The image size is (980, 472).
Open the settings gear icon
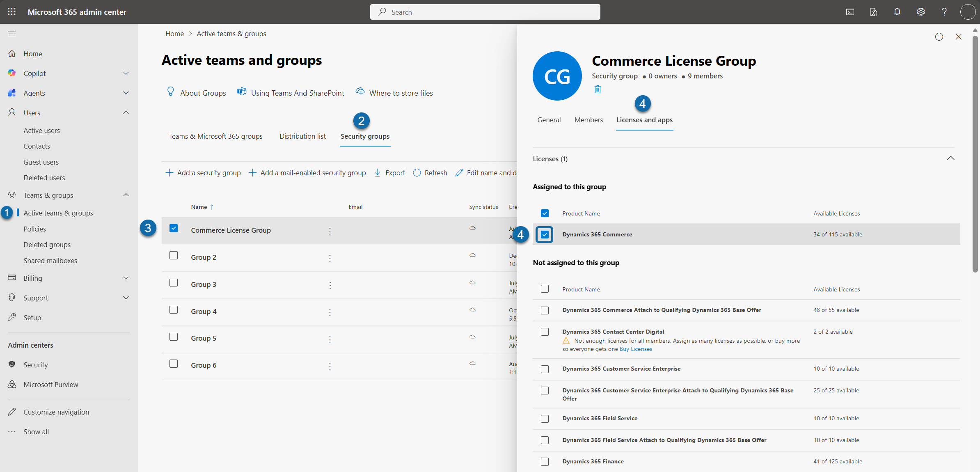click(920, 12)
